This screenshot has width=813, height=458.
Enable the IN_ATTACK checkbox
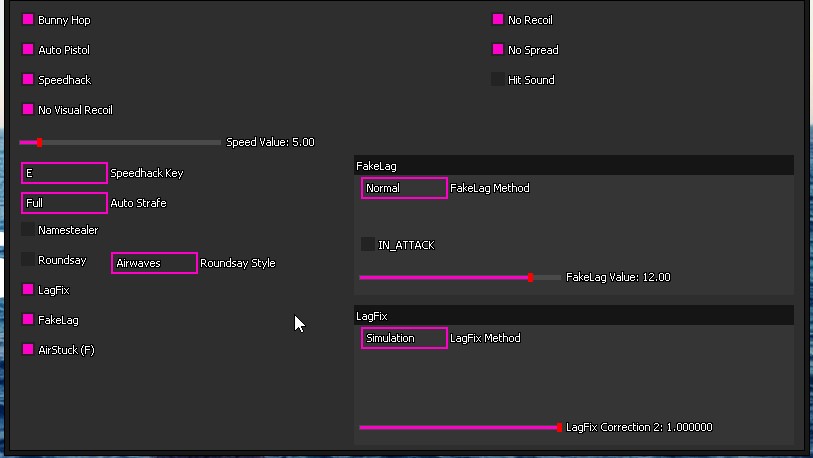[368, 245]
